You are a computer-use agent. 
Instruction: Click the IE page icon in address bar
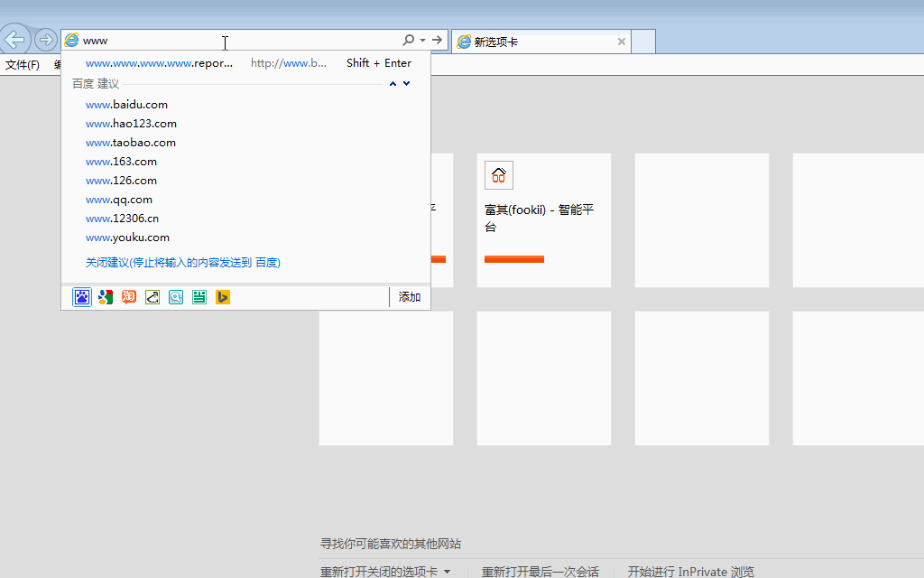pyautogui.click(x=71, y=40)
